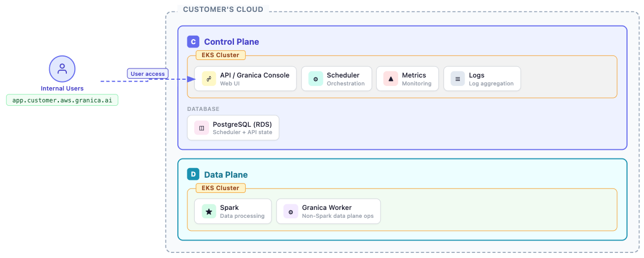This screenshot has height=258, width=644.
Task: Click the 'Non-Spark data plane ops' subtitle
Action: click(x=338, y=216)
